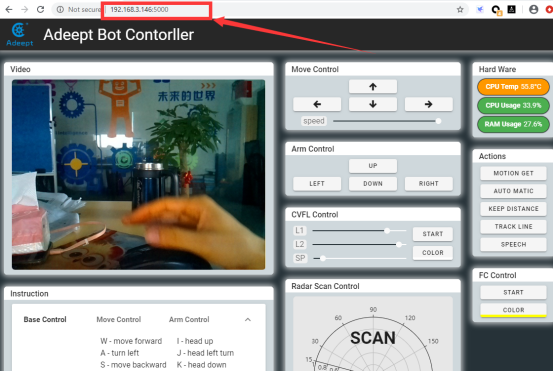Viewport: 554px width, 371px height.
Task: Click Arm Control UP button
Action: [x=373, y=166]
